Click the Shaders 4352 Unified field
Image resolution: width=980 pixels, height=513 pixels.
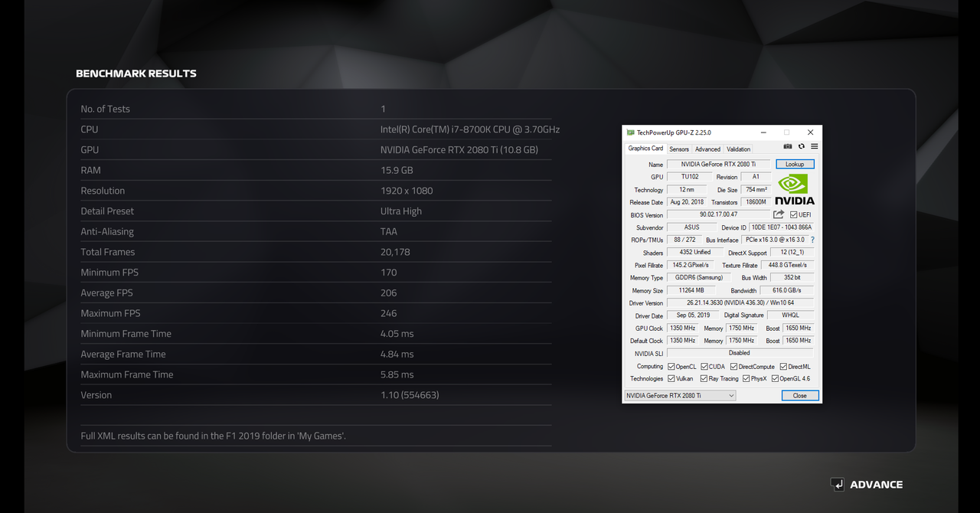pos(695,253)
